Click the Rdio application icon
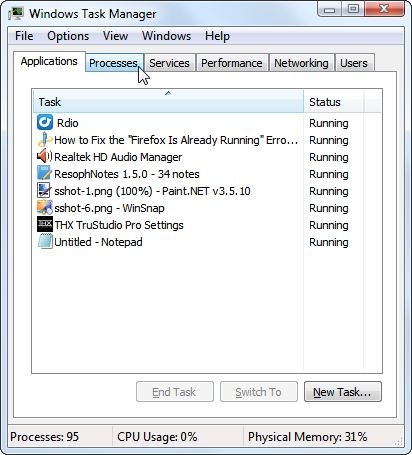The height and width of the screenshot is (455, 412). point(45,122)
